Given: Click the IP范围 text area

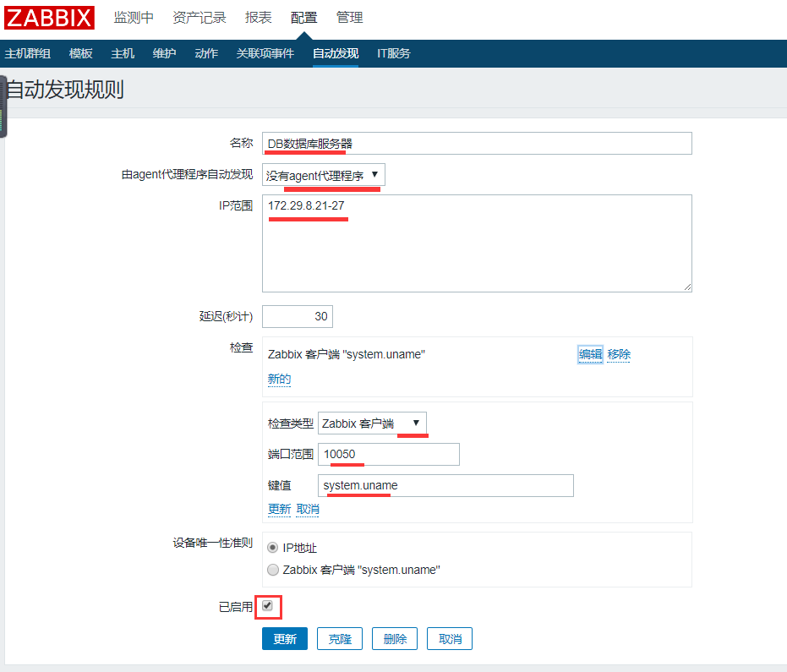Looking at the screenshot, I should pyautogui.click(x=477, y=243).
